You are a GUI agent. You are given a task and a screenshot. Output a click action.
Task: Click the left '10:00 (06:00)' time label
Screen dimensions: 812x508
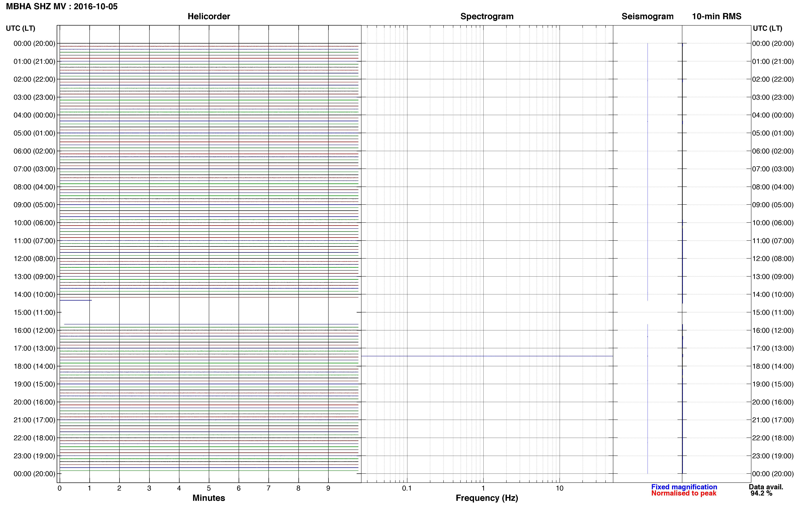34,223
